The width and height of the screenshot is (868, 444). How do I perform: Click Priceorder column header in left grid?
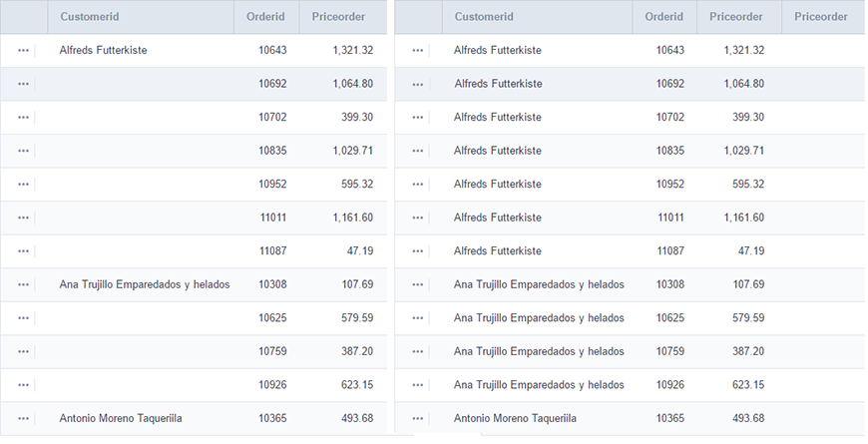coord(338,17)
